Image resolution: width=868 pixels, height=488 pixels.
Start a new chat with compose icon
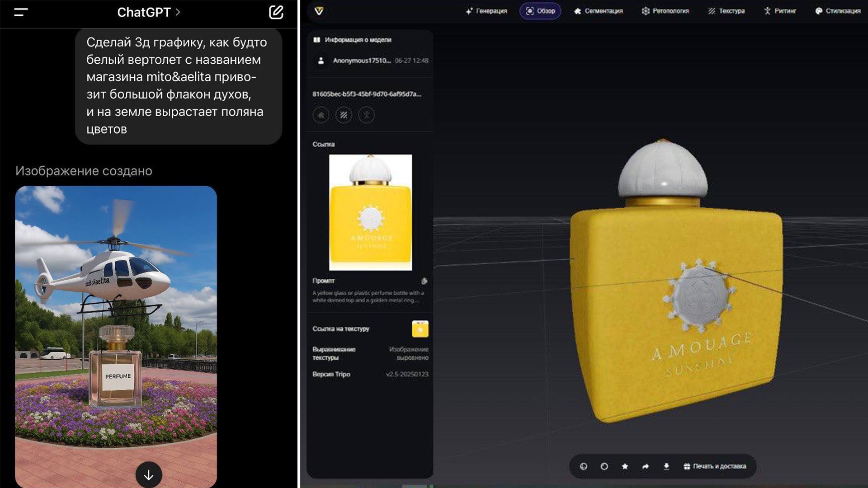tap(276, 12)
